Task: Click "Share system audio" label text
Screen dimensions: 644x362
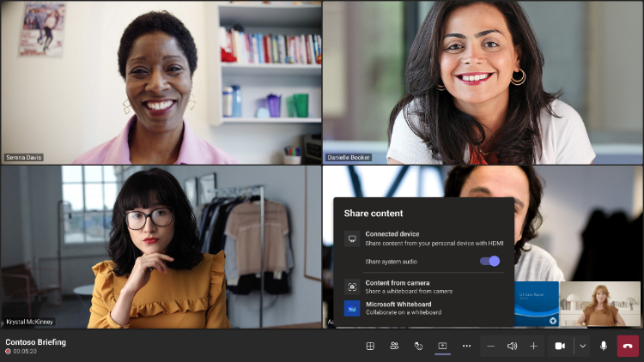Action: pyautogui.click(x=391, y=262)
